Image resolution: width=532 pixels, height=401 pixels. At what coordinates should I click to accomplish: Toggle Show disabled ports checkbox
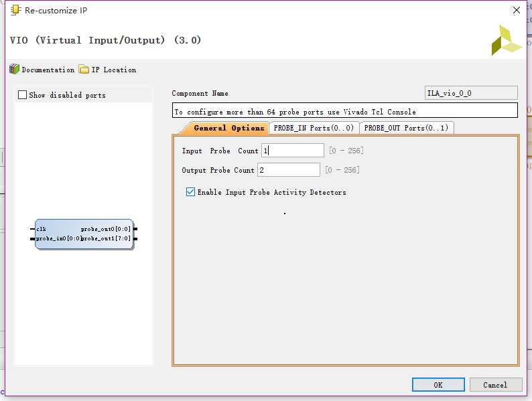click(22, 95)
